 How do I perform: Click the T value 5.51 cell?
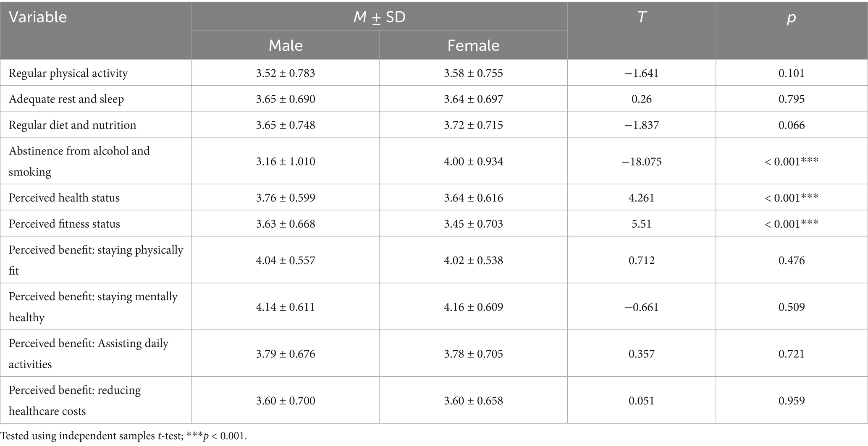point(642,224)
